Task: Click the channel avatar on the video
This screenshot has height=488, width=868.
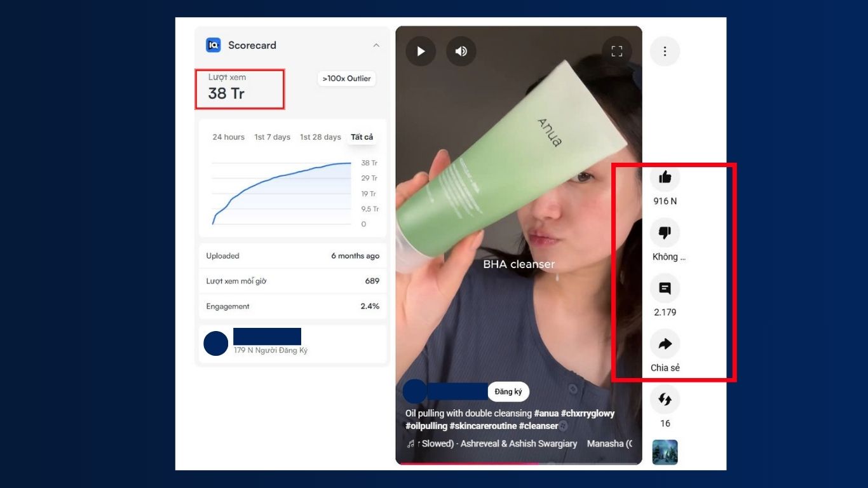Action: 415,391
